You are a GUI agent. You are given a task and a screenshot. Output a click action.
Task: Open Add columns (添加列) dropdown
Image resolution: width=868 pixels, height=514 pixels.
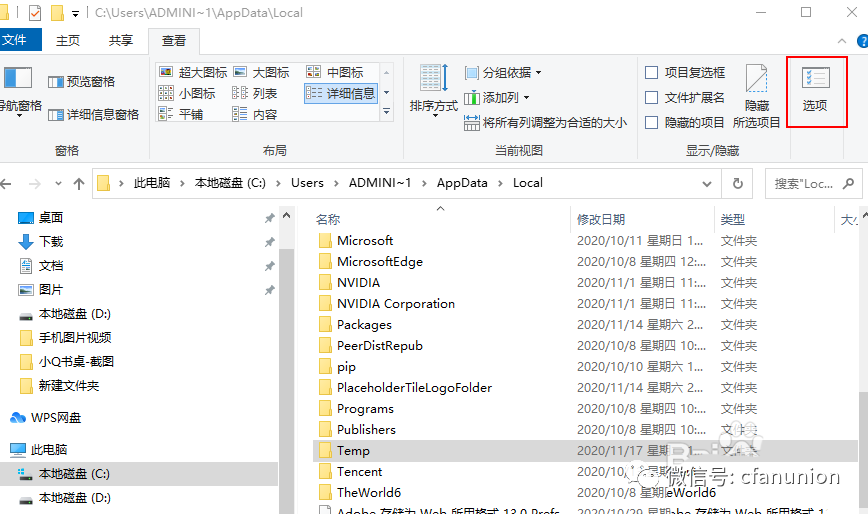click(497, 97)
